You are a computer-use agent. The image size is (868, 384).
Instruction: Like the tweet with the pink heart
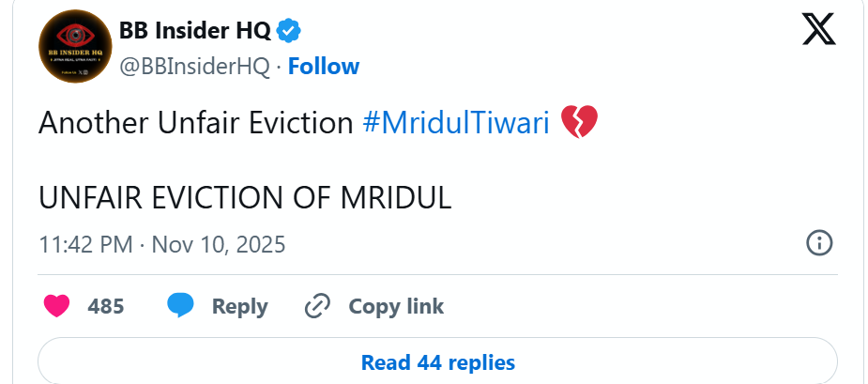click(x=58, y=306)
